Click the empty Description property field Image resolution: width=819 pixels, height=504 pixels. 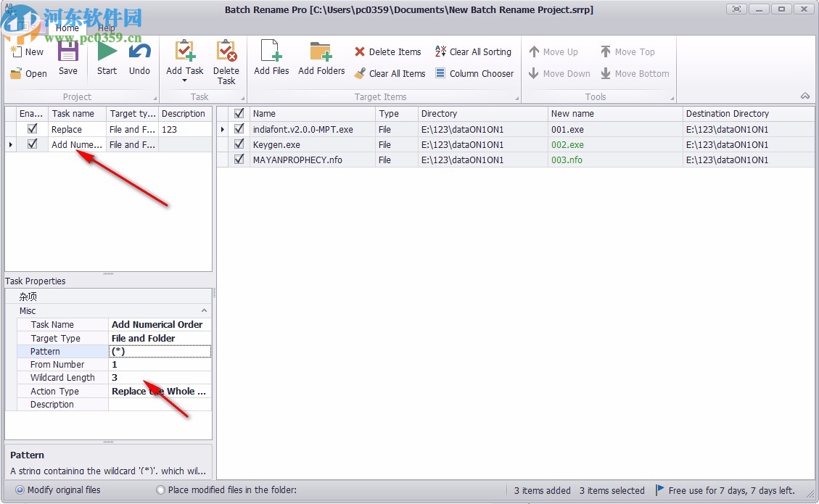coord(160,404)
